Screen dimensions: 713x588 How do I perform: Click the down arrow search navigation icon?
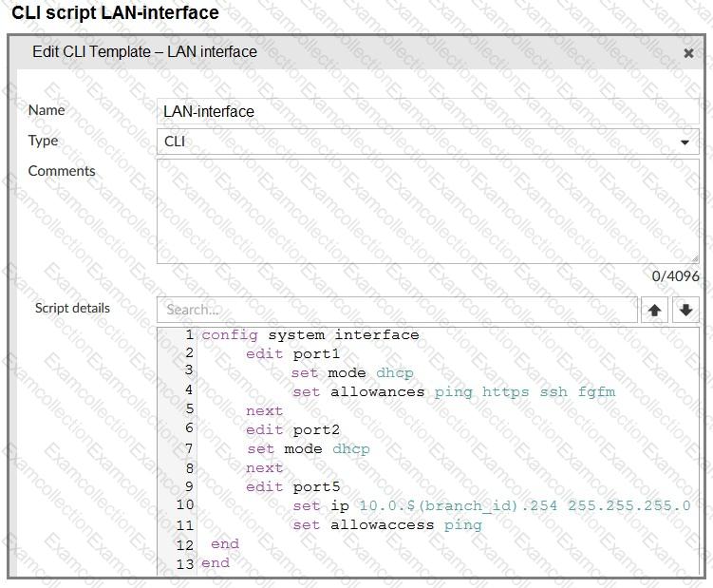[686, 310]
